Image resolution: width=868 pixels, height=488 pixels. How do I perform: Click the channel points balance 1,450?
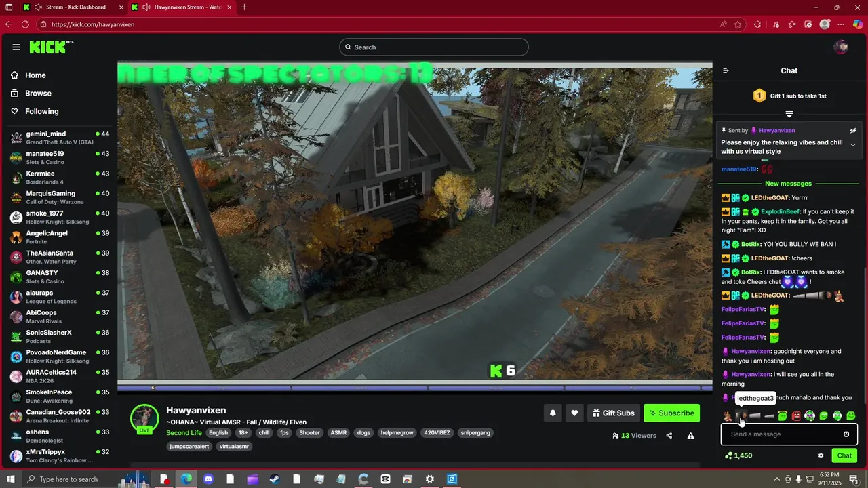[738, 455]
